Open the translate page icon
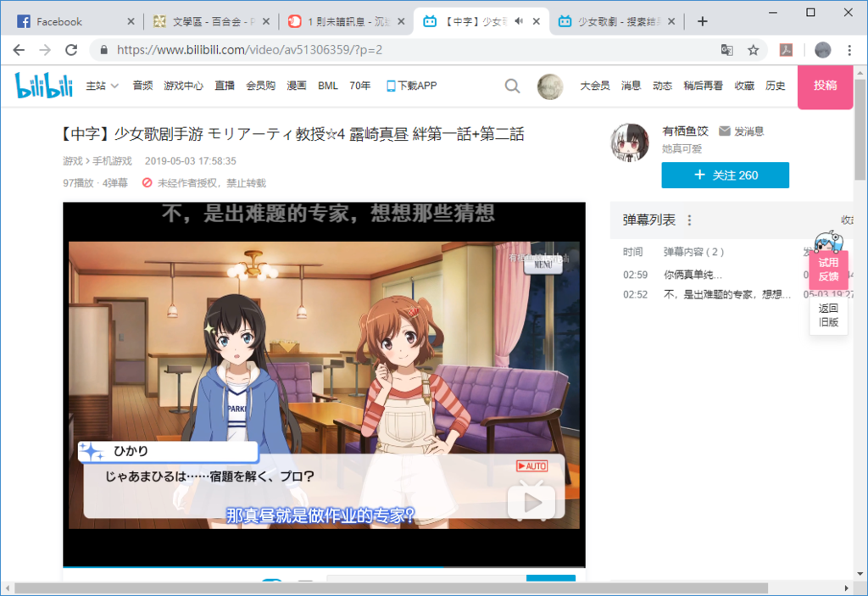Viewport: 868px width, 596px height. 726,50
